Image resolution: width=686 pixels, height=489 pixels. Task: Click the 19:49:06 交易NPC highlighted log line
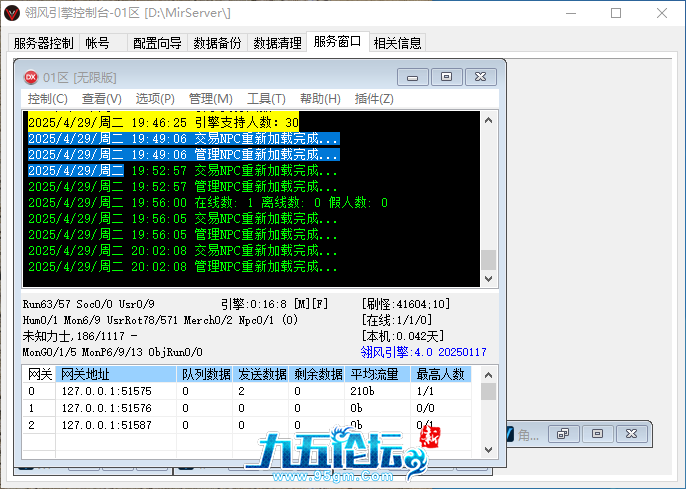pos(184,139)
